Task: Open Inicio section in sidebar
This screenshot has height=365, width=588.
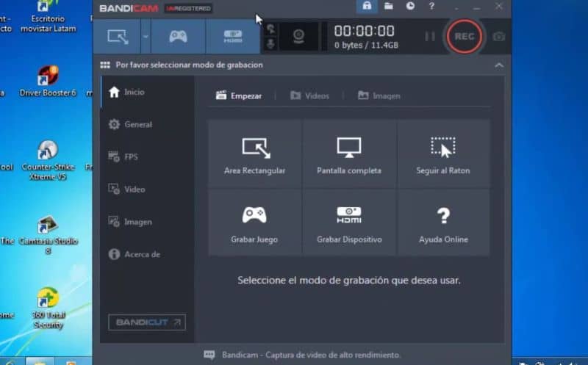Action: (x=147, y=92)
